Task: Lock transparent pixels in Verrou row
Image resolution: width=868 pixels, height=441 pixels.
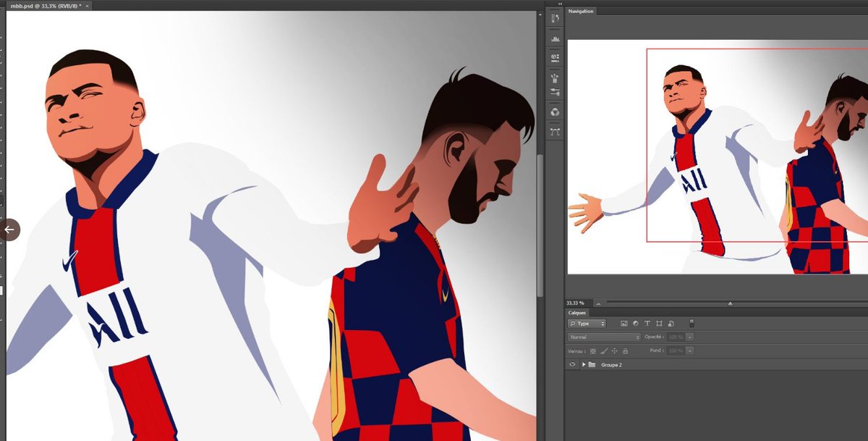Action: pyautogui.click(x=593, y=350)
